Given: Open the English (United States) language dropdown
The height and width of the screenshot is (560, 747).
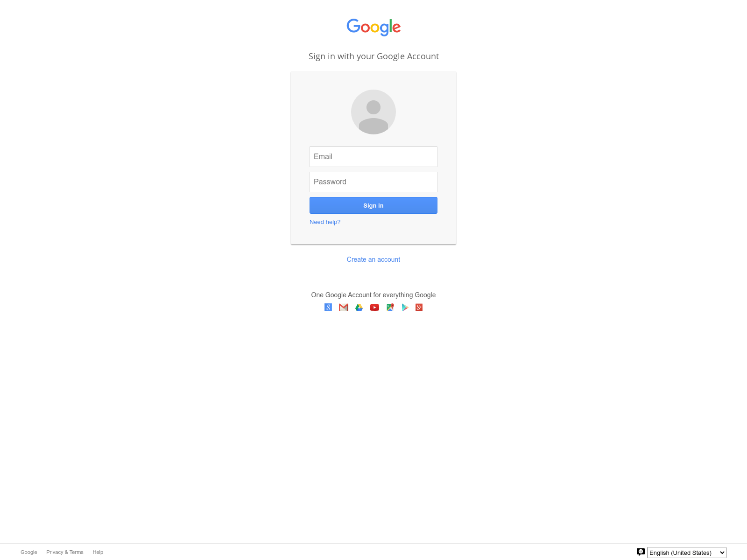Looking at the screenshot, I should point(687,553).
